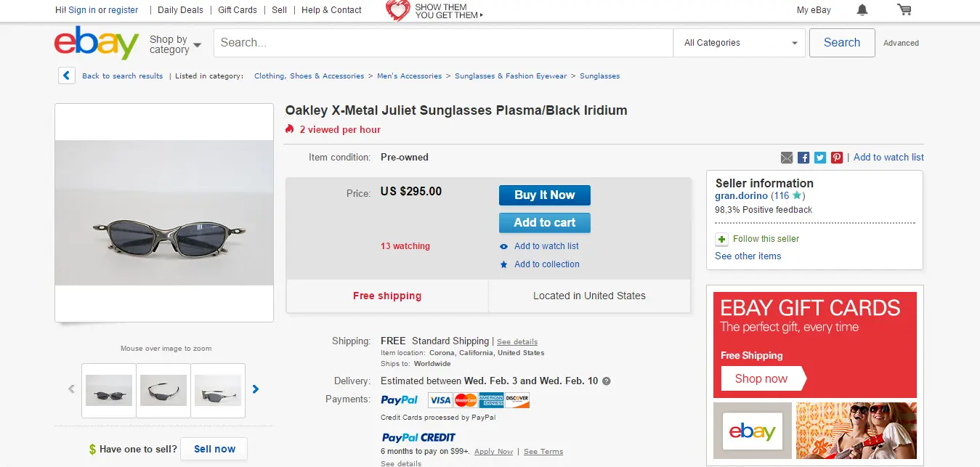This screenshot has width=980, height=467.
Task: Click the back arrow to search results
Action: (x=67, y=76)
